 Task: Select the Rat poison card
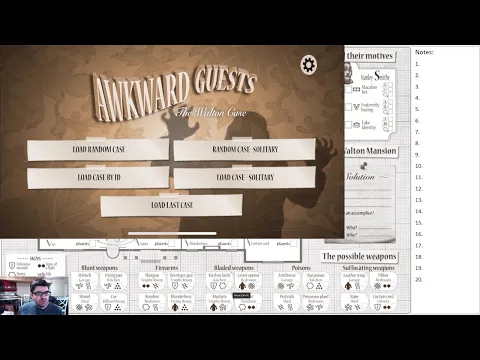[316, 281]
